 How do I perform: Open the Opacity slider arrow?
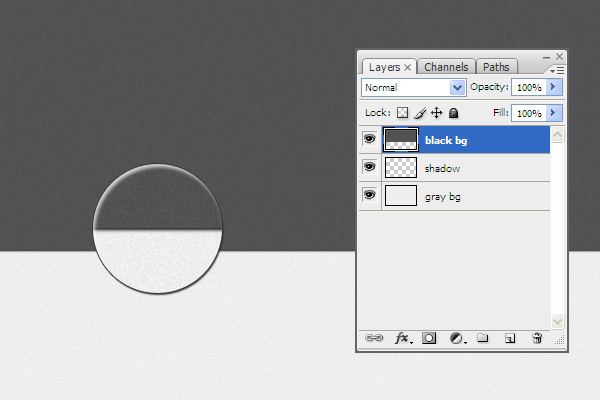pos(554,87)
